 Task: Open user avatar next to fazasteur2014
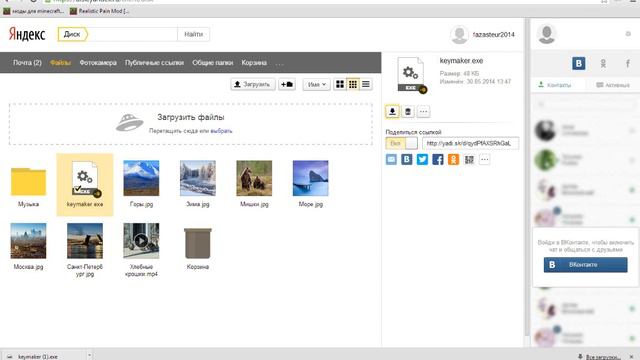459,35
